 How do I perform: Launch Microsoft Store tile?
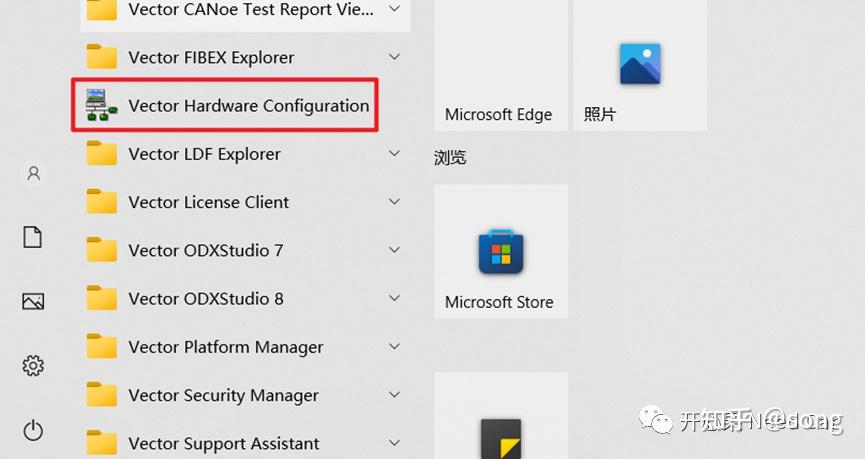pyautogui.click(x=500, y=252)
